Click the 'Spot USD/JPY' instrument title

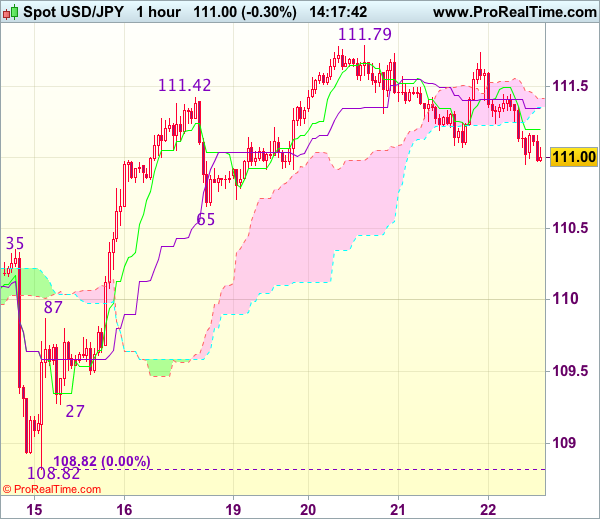click(x=73, y=12)
